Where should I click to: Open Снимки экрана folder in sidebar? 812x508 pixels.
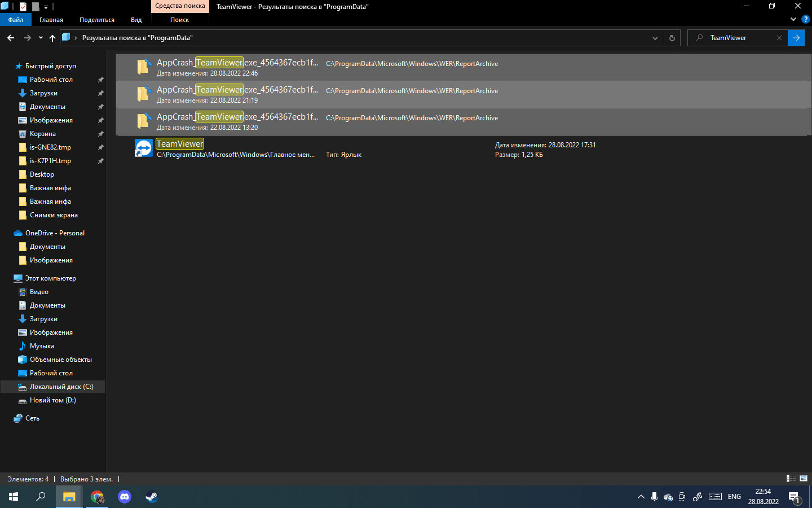point(54,215)
